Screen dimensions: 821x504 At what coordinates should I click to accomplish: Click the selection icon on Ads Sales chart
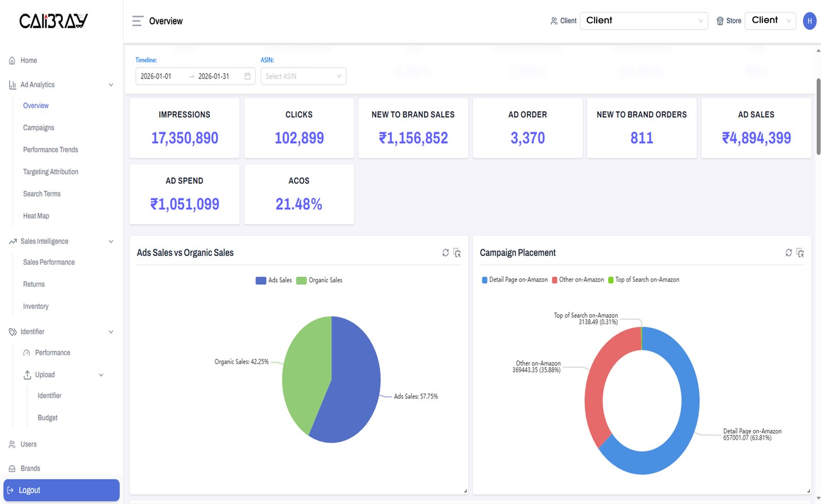click(x=457, y=253)
